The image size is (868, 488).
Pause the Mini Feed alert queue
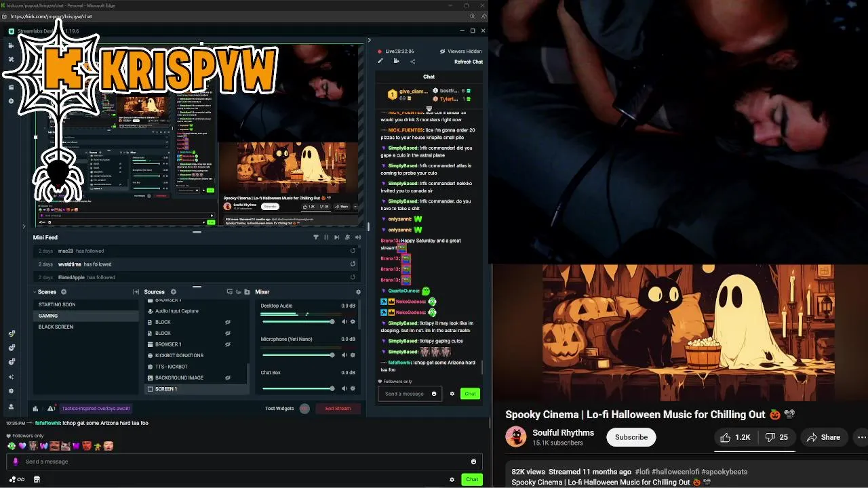click(x=326, y=237)
